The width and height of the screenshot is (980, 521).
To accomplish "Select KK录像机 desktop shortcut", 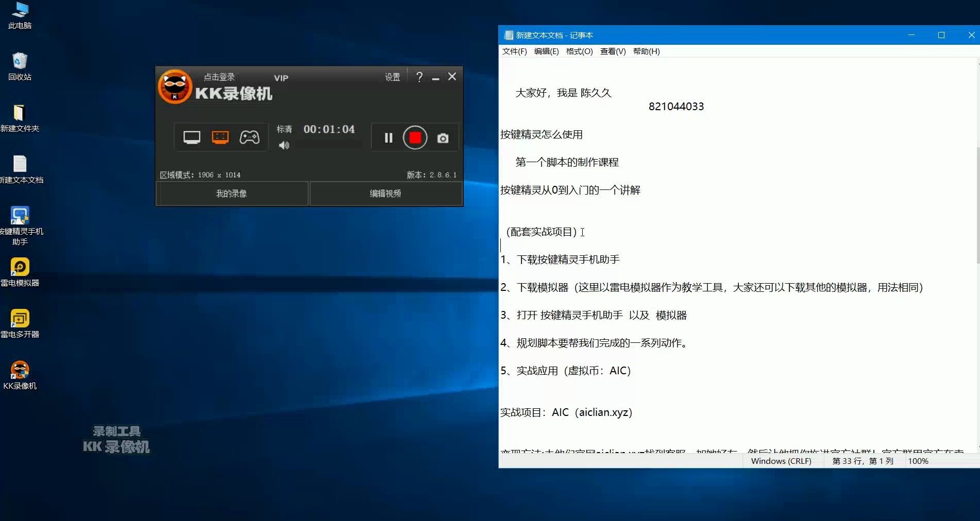I will 20,376.
